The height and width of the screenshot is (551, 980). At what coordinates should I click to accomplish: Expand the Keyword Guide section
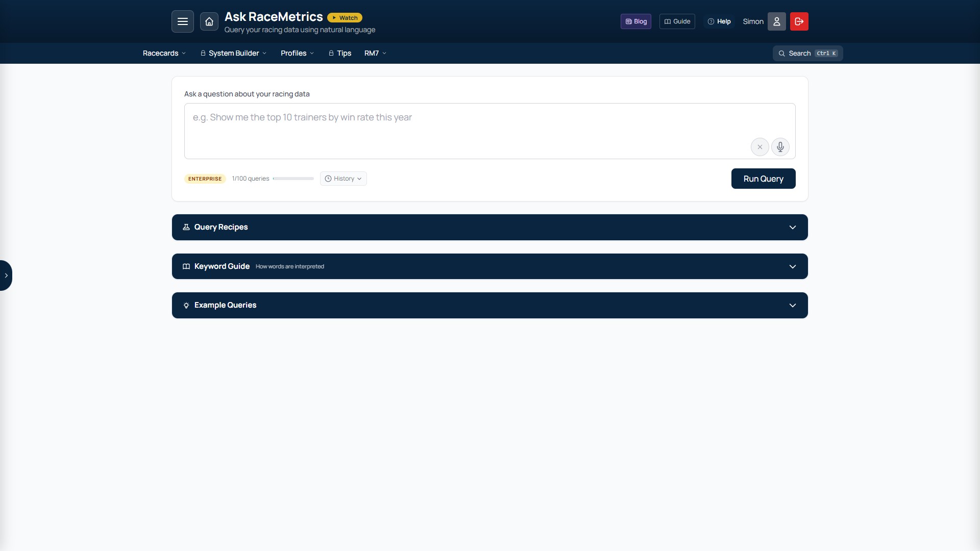490,266
